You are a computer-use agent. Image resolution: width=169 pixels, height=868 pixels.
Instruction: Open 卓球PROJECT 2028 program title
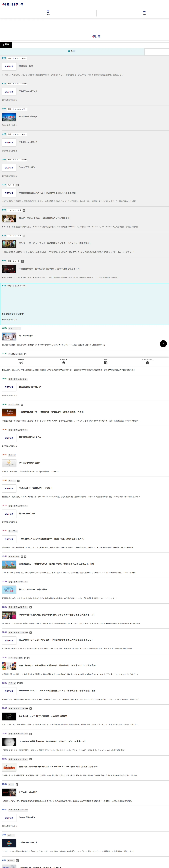pyautogui.click(x=57, y=691)
